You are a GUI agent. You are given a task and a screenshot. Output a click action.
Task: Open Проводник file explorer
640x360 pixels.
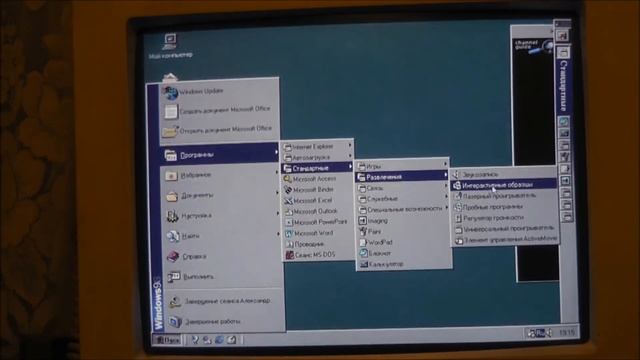pos(318,244)
